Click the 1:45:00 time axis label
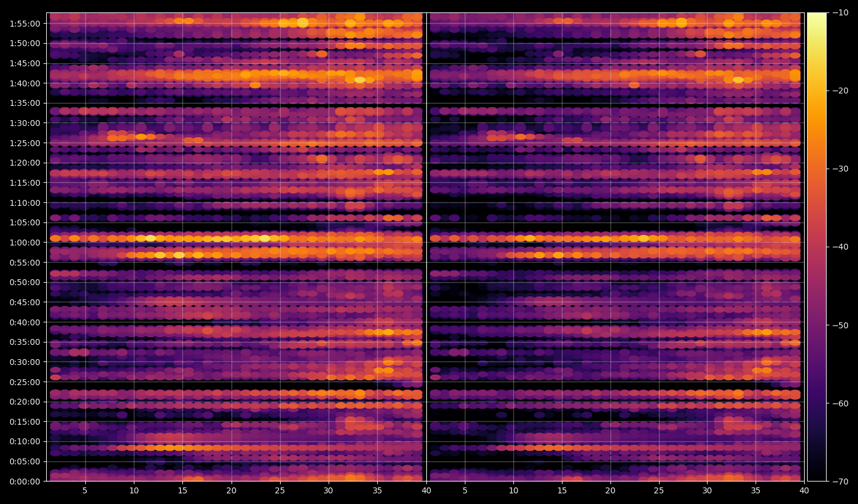 coord(25,63)
